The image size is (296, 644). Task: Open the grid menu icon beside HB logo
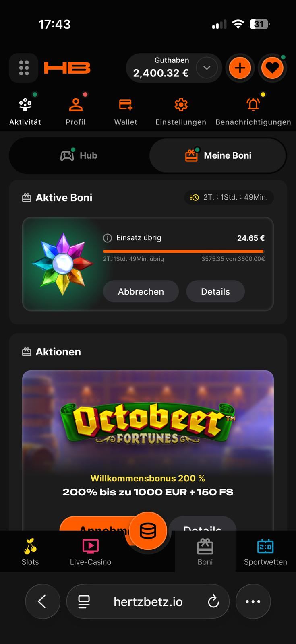[x=24, y=68]
